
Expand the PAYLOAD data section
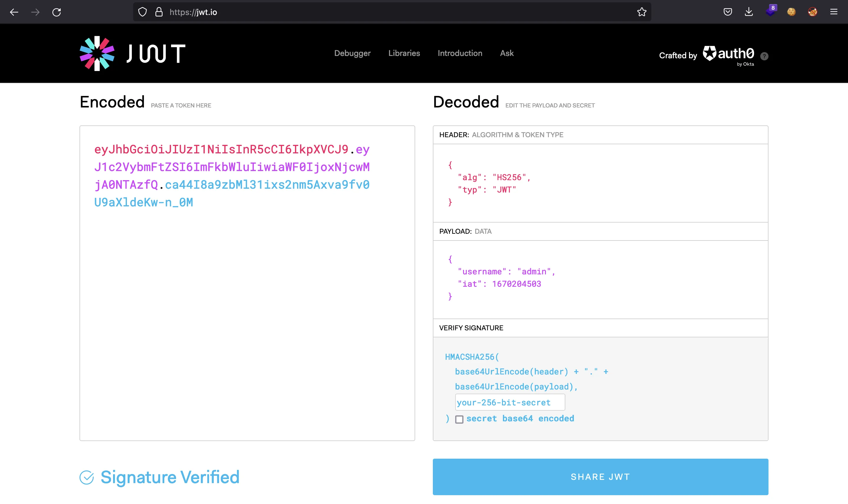tap(465, 231)
